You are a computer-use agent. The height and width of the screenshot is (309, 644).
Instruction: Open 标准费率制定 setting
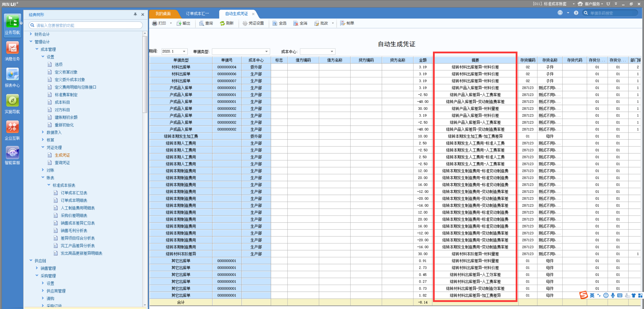(x=66, y=95)
